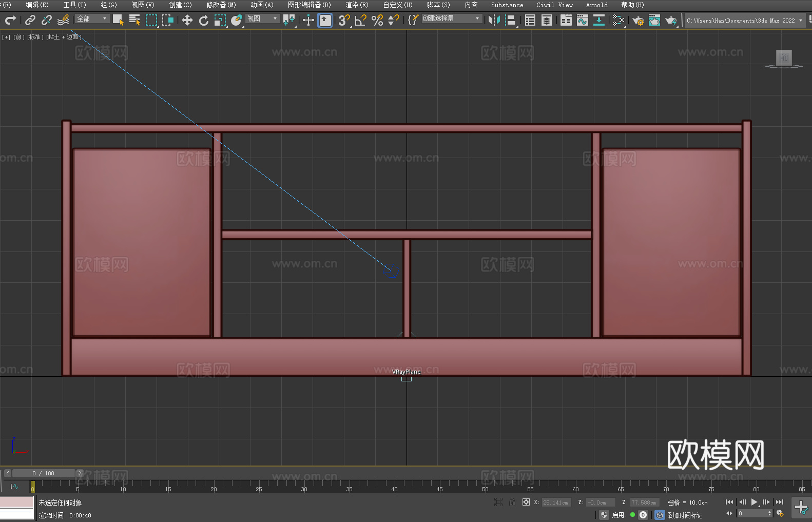Open the Schematic View icon
This screenshot has width=812, height=522.
618,20
